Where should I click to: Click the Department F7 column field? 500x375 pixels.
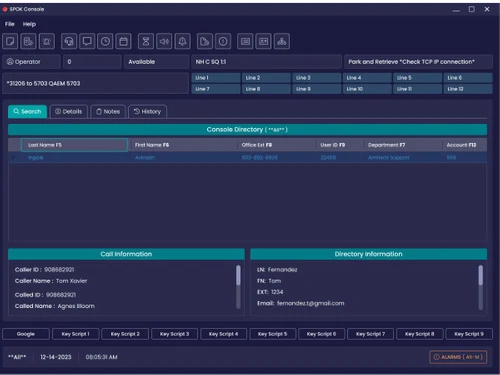click(x=403, y=145)
